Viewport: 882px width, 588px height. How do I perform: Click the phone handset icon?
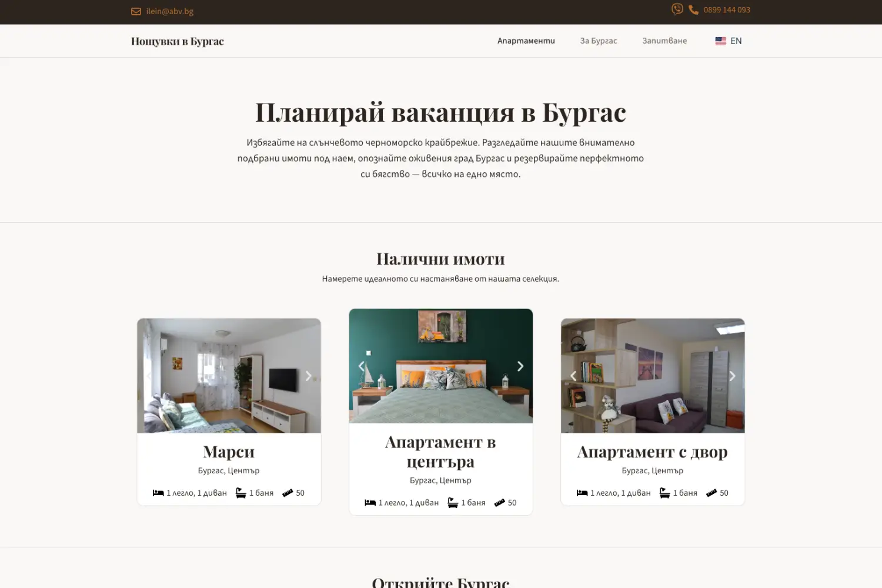[x=694, y=10]
